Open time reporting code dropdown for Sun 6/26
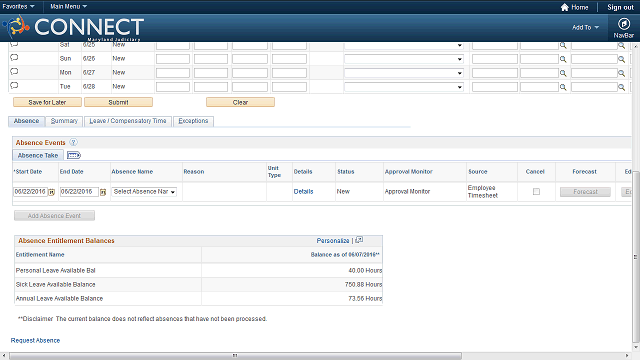 pos(404,59)
